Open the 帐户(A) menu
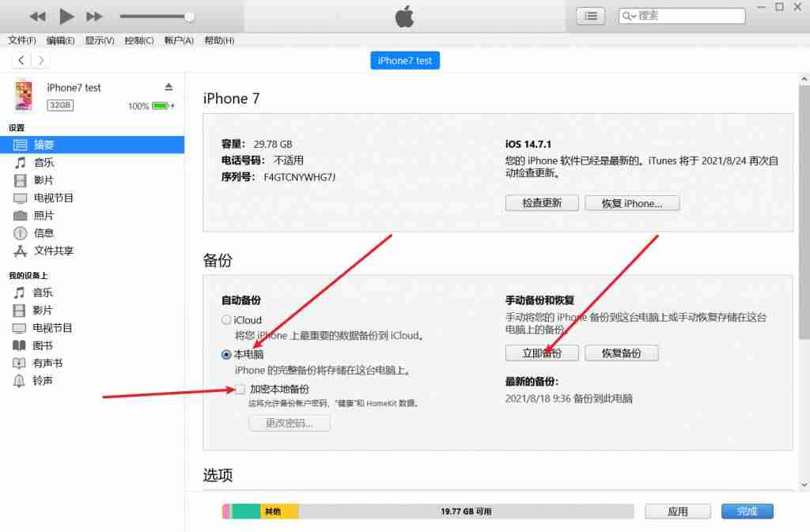 179,40
